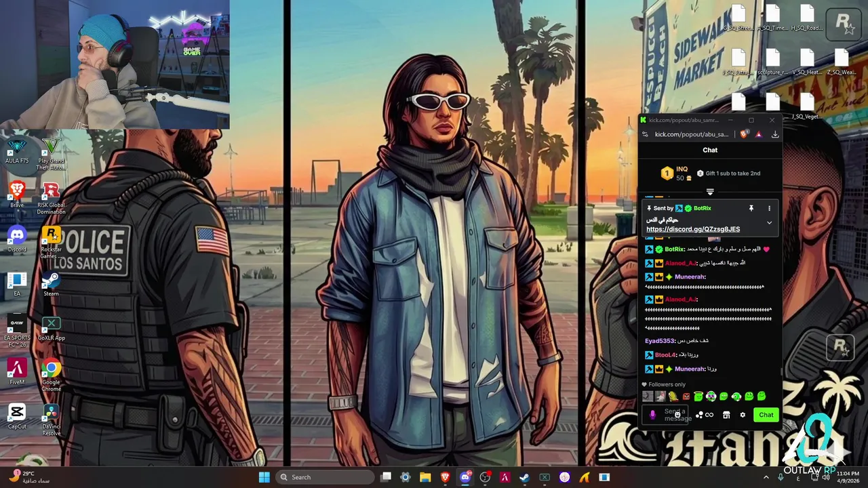Screen dimensions: 868x488
Task: Select the J_SQ_Veget... desktop file
Action: [x=807, y=106]
